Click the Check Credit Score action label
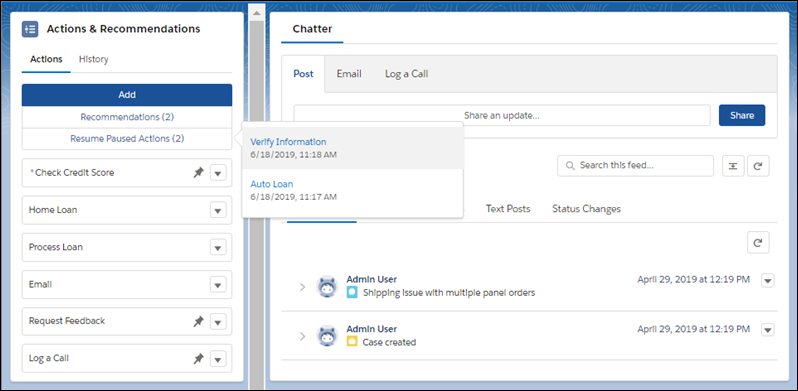This screenshot has height=391, width=798. coord(74,173)
